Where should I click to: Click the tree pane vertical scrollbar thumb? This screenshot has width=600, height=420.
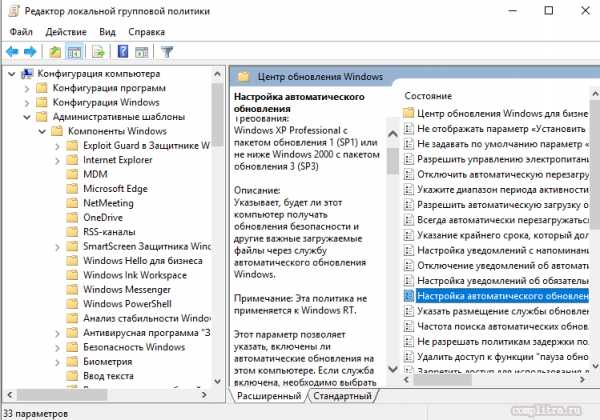pyautogui.click(x=217, y=115)
